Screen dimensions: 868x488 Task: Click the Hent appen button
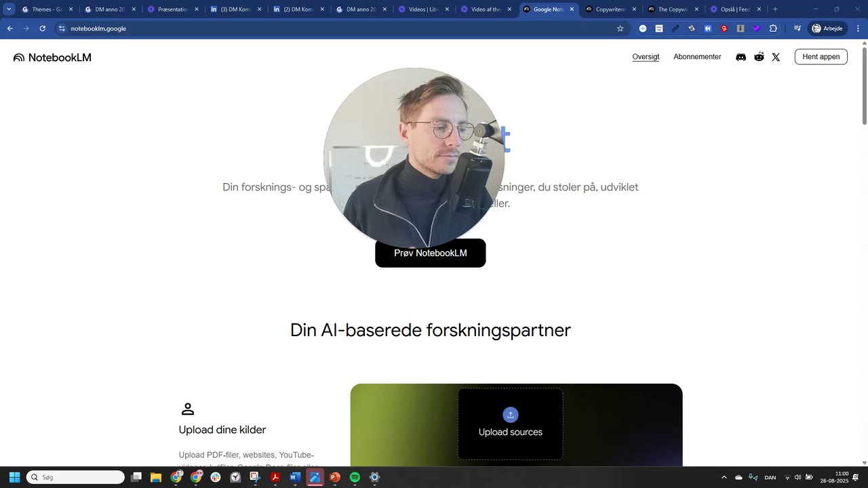(x=821, y=57)
